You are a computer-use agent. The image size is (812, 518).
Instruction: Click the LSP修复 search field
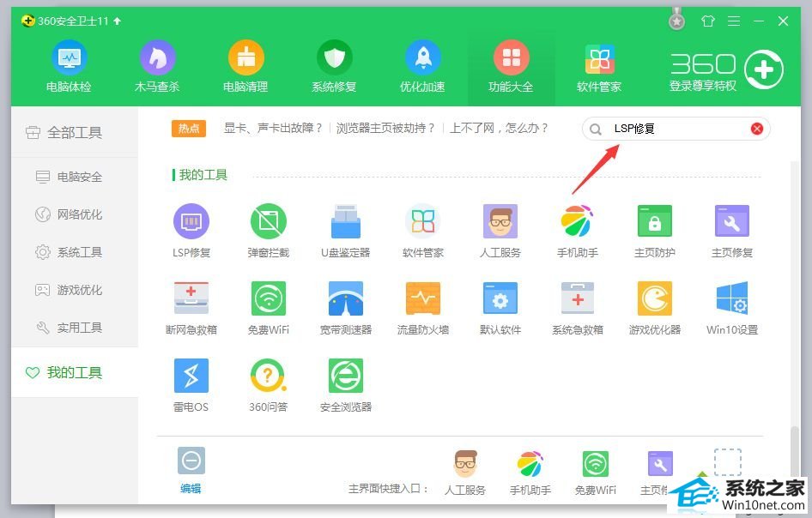676,129
